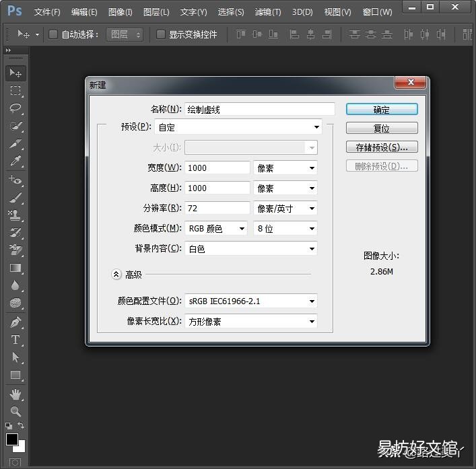
Task: Close the 新建 dialog
Action: pos(410,82)
